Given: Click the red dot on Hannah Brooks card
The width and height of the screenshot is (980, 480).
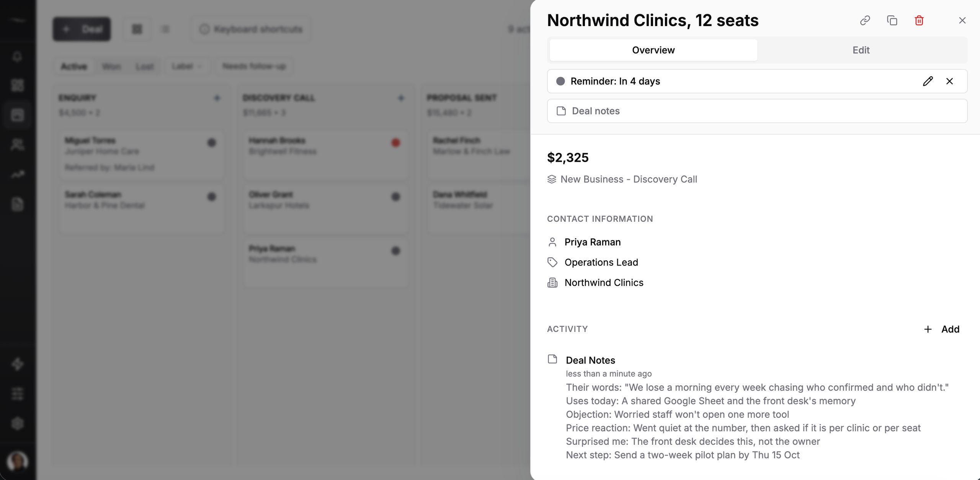Looking at the screenshot, I should pyautogui.click(x=396, y=143).
